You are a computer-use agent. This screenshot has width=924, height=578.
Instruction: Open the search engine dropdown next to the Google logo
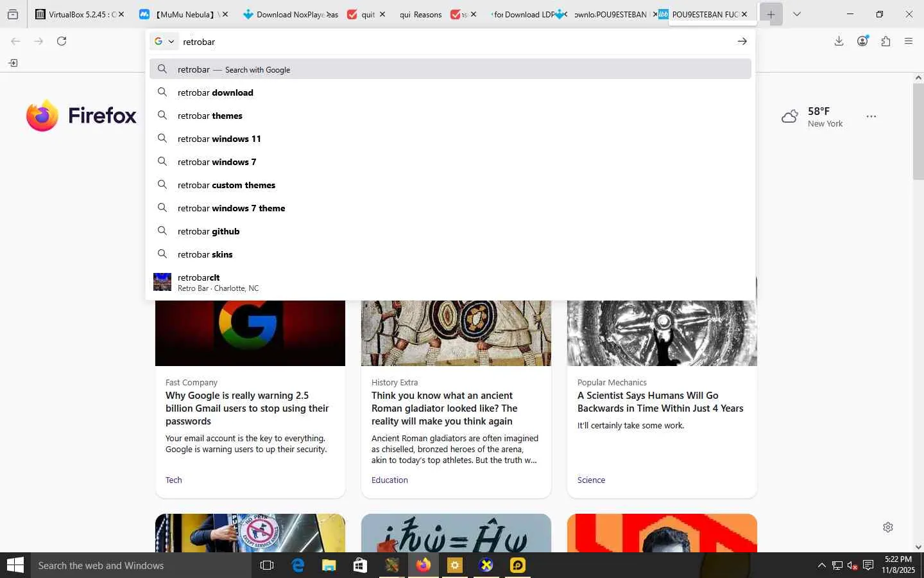coord(164,41)
